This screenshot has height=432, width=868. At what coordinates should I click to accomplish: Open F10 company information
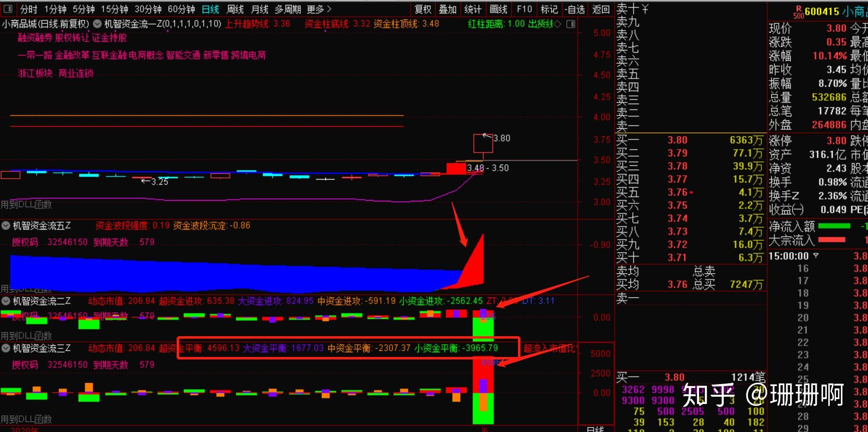click(524, 9)
